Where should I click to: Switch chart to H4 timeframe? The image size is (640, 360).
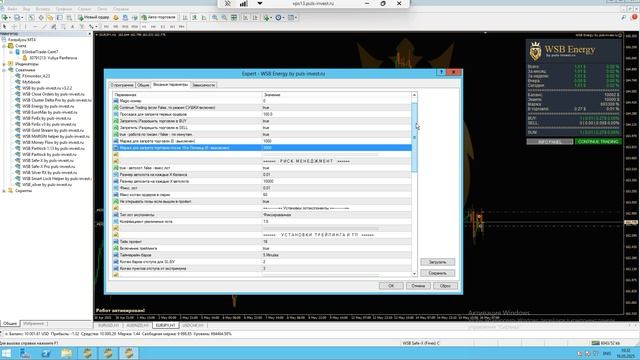click(153, 27)
